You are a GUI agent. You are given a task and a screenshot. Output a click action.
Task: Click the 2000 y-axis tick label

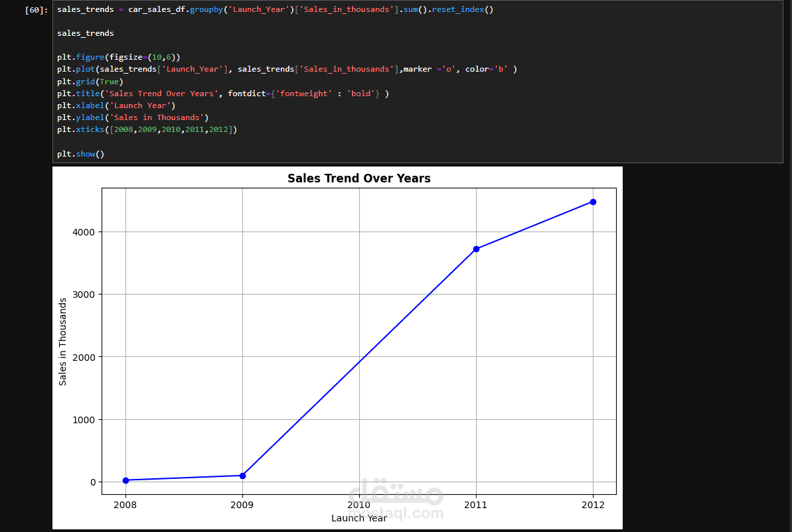[84, 358]
